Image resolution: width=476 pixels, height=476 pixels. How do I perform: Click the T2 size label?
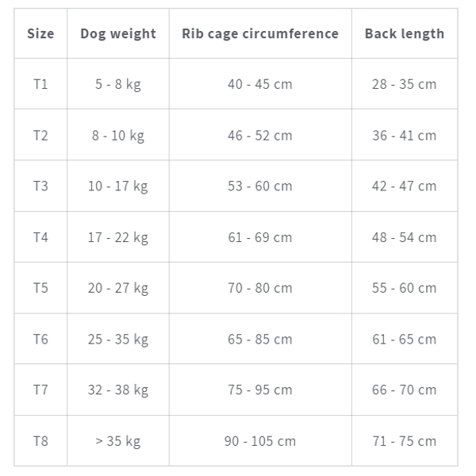pyautogui.click(x=40, y=135)
